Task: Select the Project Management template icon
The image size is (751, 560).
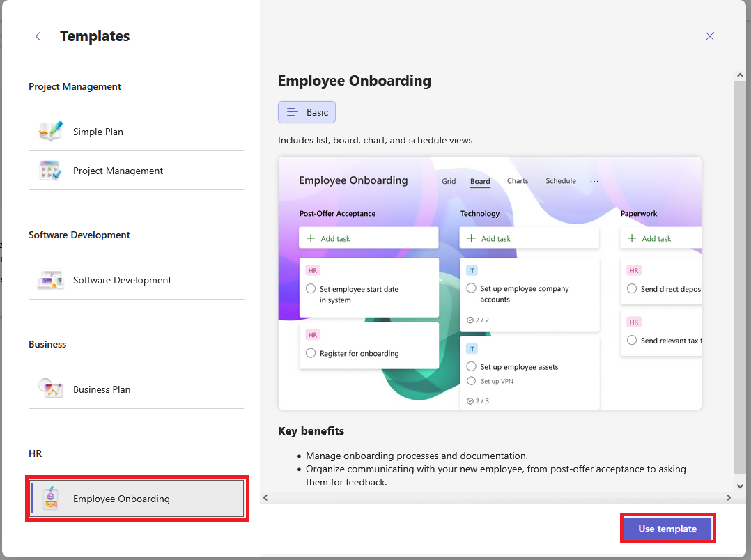Action: [51, 171]
